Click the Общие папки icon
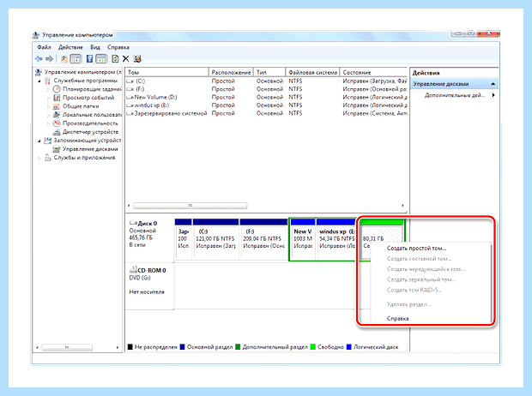This screenshot has height=396, width=532. click(57, 106)
